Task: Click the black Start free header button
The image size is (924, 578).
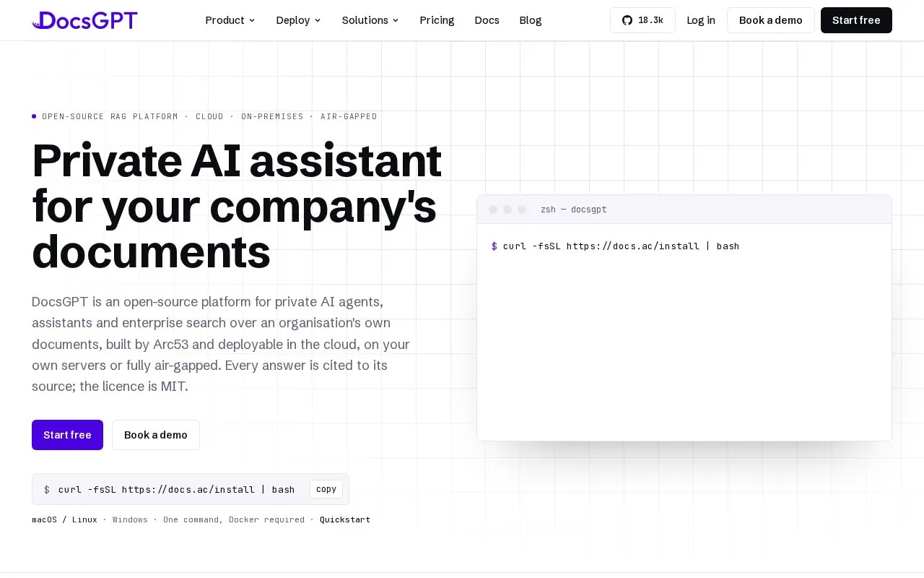Action: coord(856,20)
